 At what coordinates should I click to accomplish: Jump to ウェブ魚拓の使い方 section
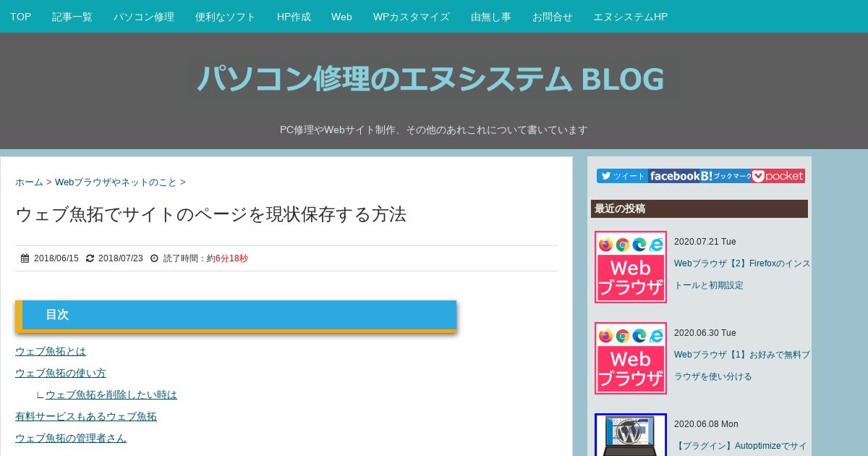(x=61, y=373)
